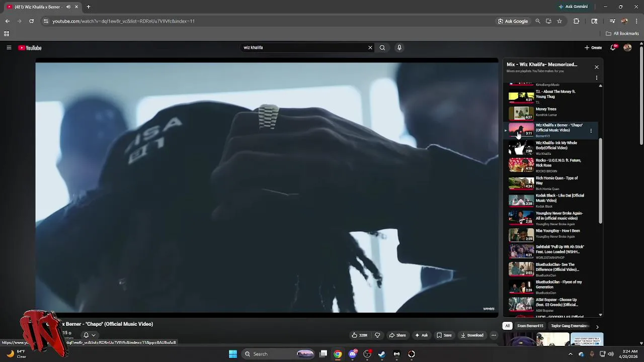The image size is (644, 362).
Task: Open the Chrome profile avatar
Action: click(624, 21)
